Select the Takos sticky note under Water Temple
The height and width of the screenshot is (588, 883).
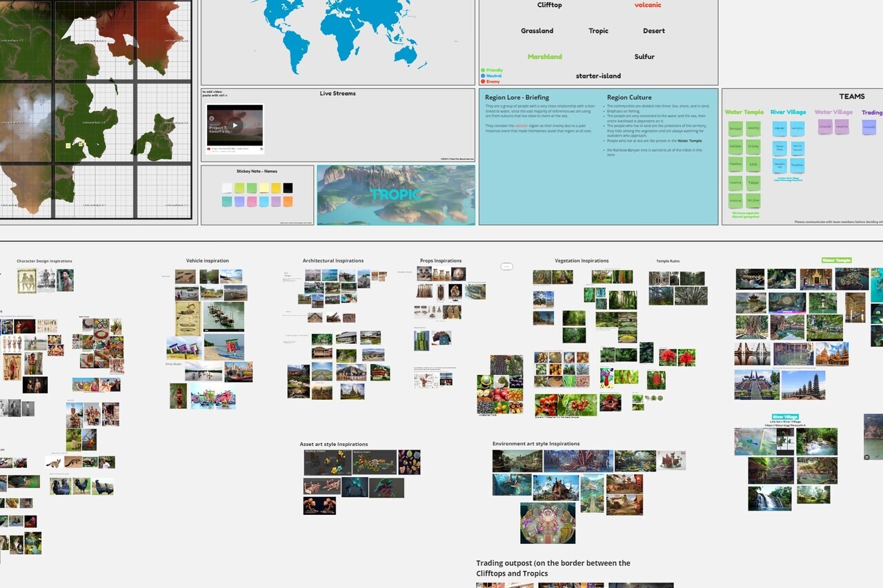[x=753, y=183]
